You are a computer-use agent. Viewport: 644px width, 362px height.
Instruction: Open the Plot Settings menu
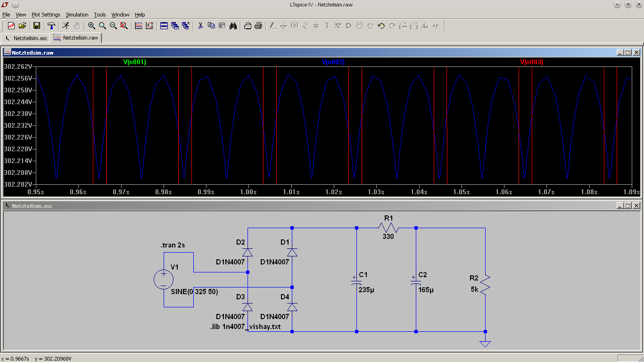(x=46, y=15)
